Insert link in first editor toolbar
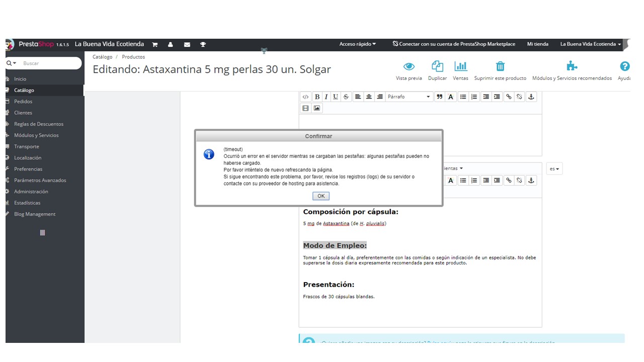The height and width of the screenshot is (362, 644). pos(509,97)
